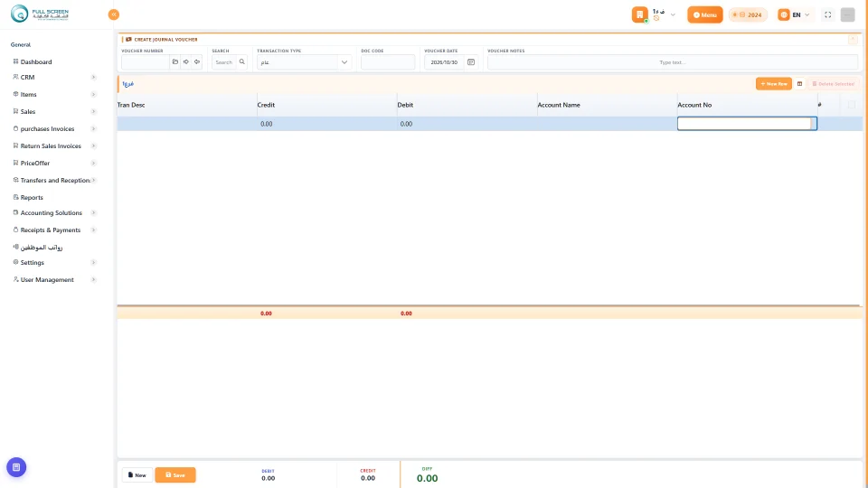Open Reports from sidebar

tap(32, 198)
